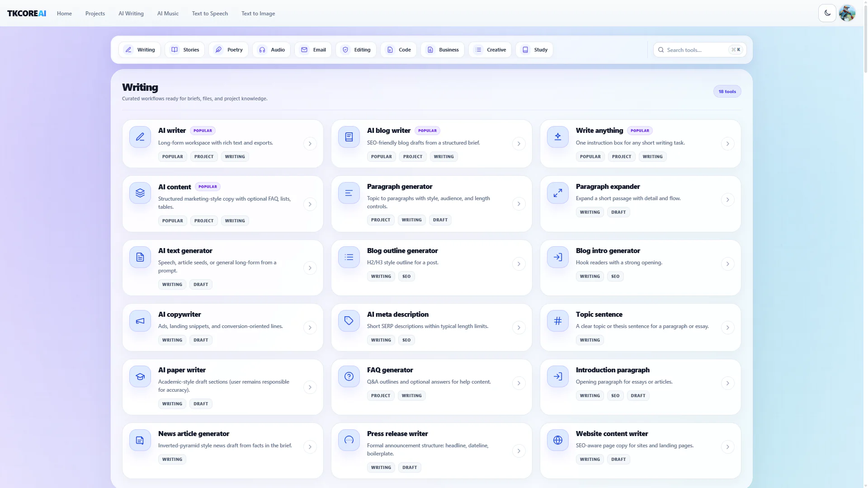Click the Search tools input field
868x488 pixels.
click(x=699, y=50)
